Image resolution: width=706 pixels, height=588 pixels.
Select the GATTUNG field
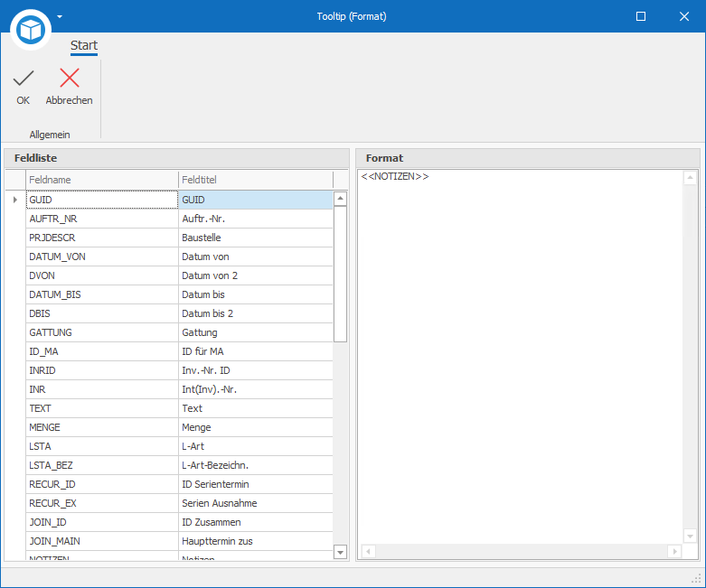coord(102,332)
